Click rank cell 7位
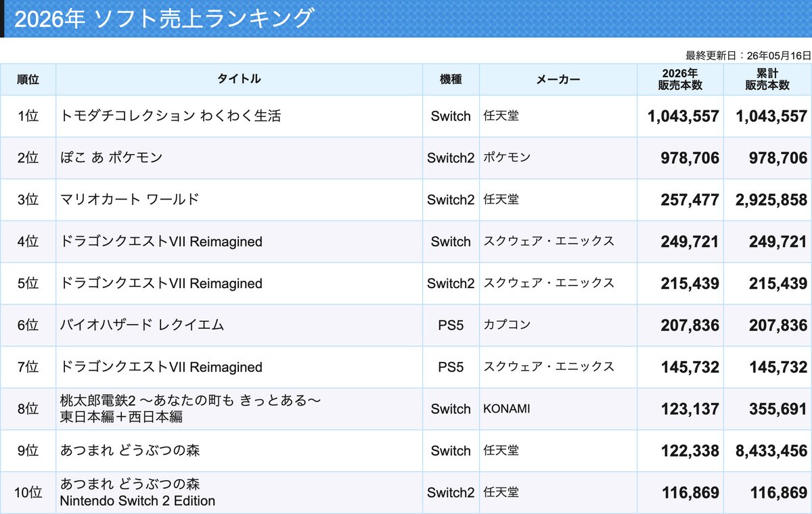Screen dimensions: 812x514 click(x=28, y=367)
